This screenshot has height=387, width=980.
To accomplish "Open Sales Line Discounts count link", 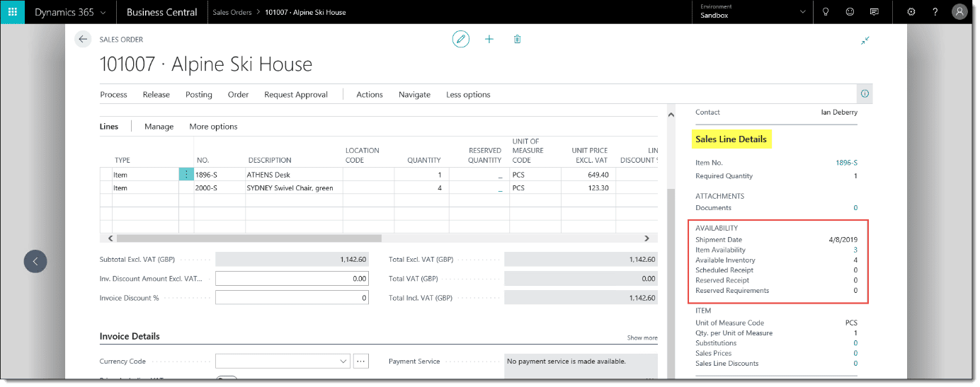I will [x=855, y=363].
